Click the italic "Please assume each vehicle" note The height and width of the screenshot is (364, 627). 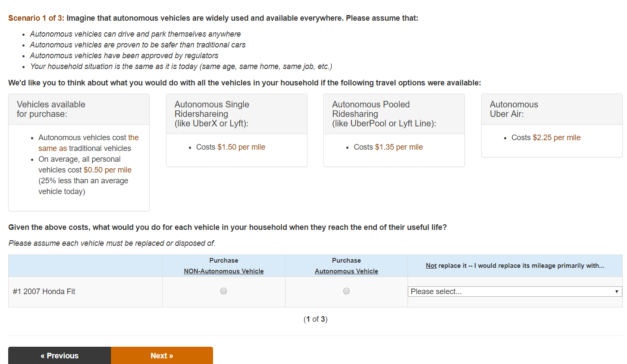pos(112,243)
